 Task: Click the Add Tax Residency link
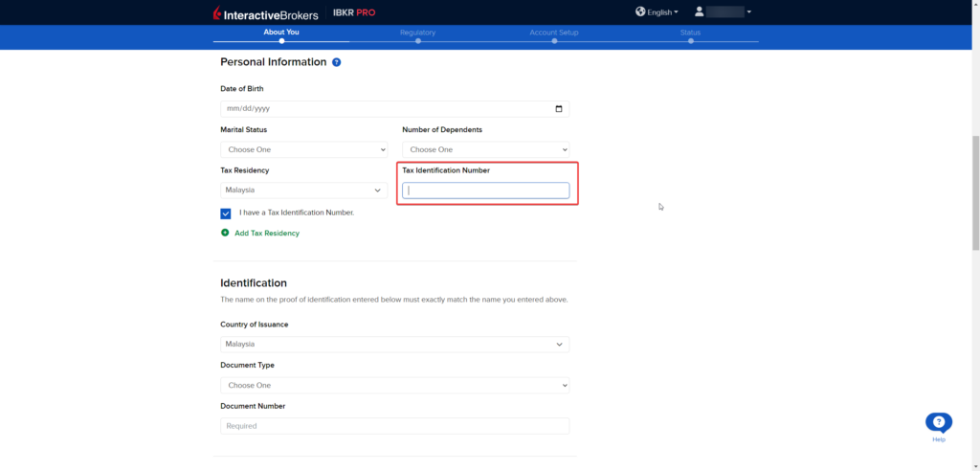click(x=267, y=234)
